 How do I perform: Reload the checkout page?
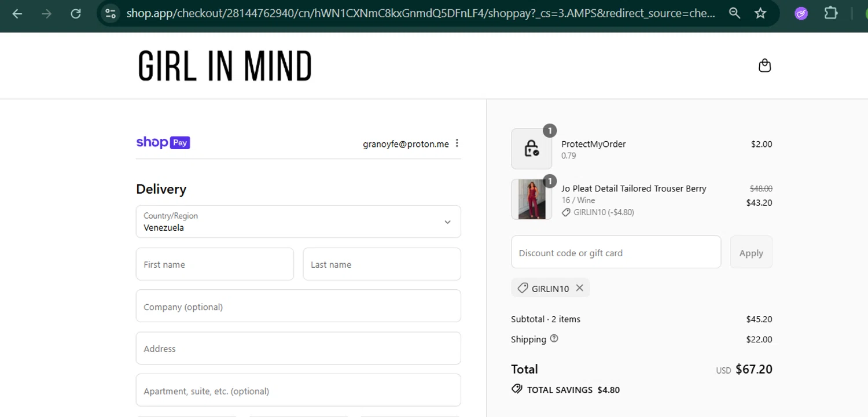(x=76, y=13)
